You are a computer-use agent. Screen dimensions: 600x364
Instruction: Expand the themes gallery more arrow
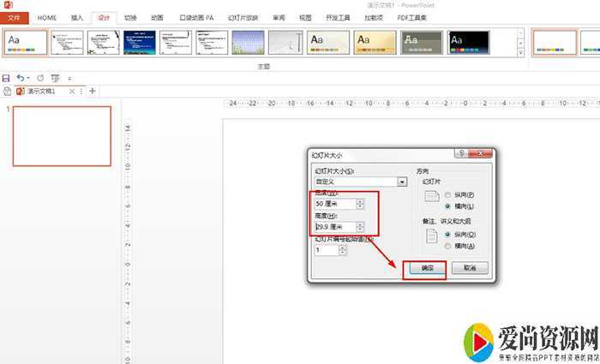point(519,54)
